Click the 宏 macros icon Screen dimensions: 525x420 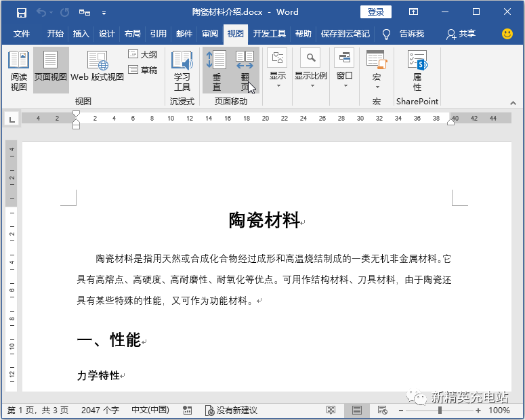(x=377, y=60)
